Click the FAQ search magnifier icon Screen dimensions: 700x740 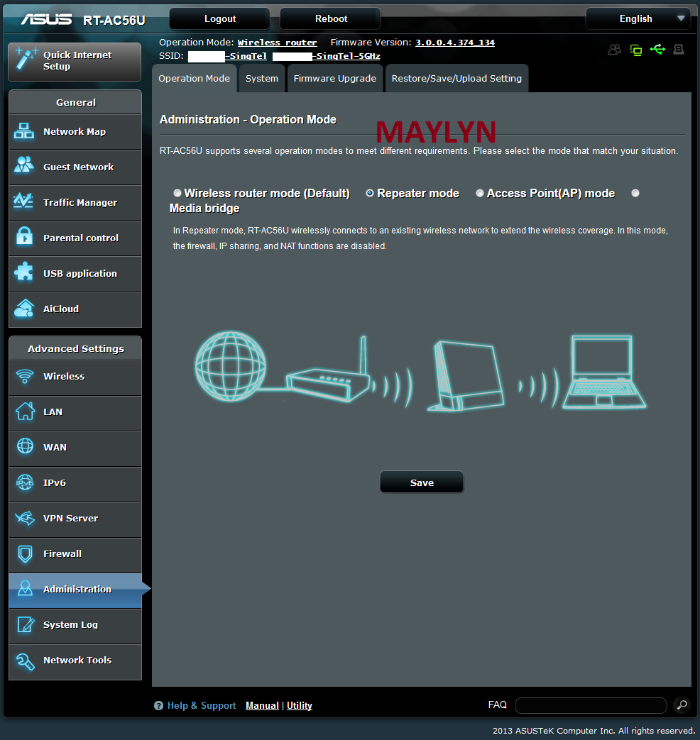coord(682,705)
